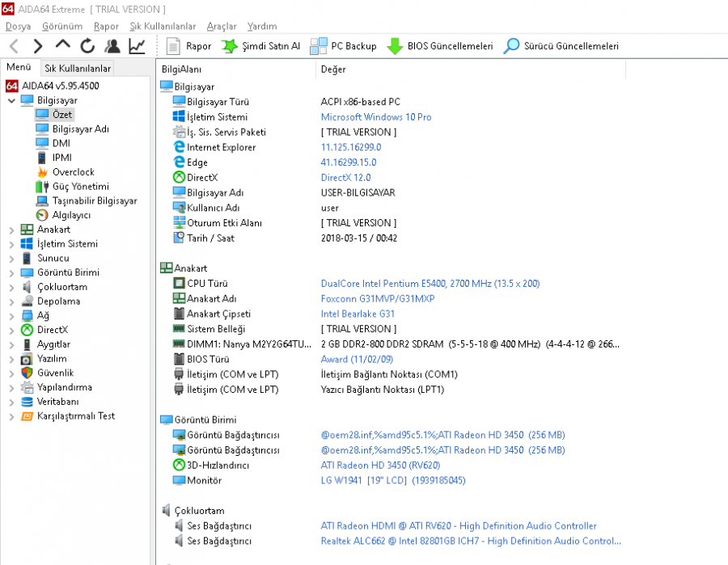Open Sürücü Güncellemeleri driver updates
Viewport: 728px width, 565px height.
pos(561,46)
